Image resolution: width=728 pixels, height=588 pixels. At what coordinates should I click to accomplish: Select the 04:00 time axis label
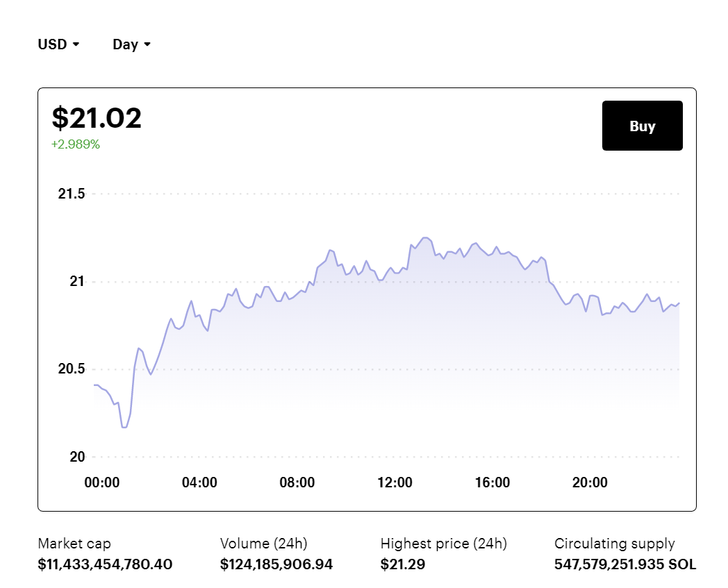click(x=199, y=482)
